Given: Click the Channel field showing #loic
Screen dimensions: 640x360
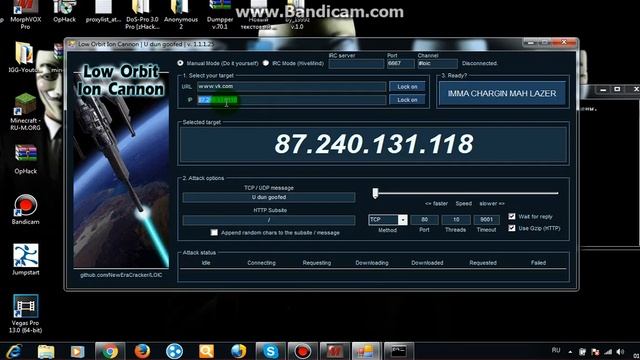Looking at the screenshot, I should point(437,63).
